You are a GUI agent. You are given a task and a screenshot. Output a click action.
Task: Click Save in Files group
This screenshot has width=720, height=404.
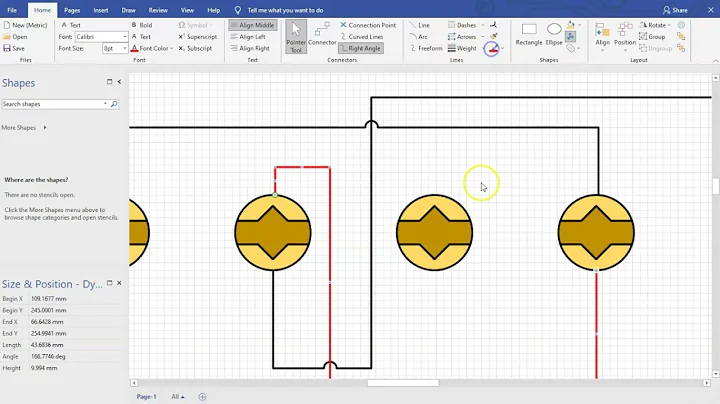[14, 48]
